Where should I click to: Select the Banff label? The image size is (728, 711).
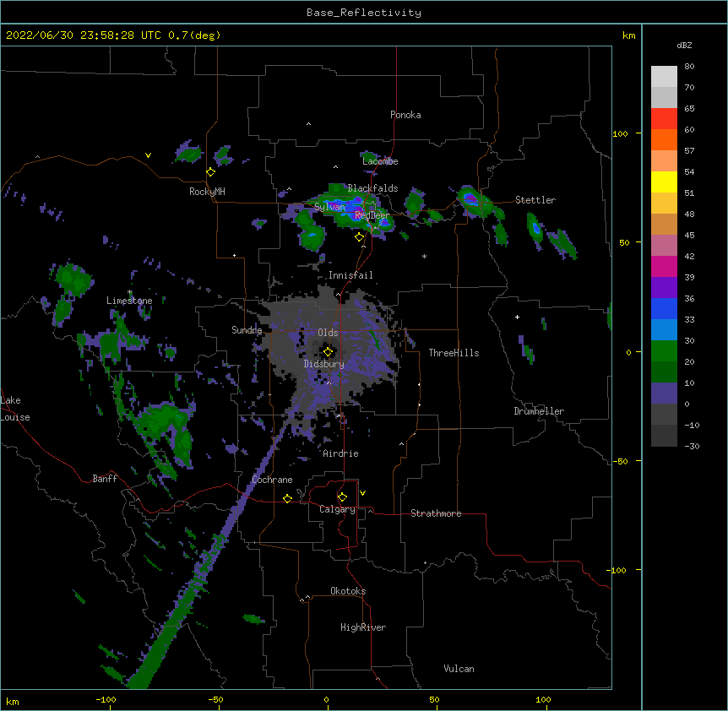coord(105,479)
